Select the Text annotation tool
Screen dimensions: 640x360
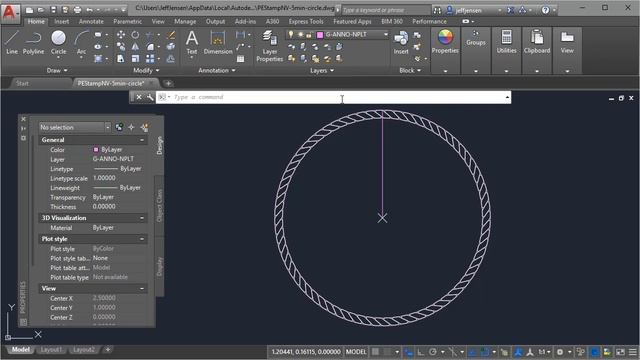pos(191,43)
